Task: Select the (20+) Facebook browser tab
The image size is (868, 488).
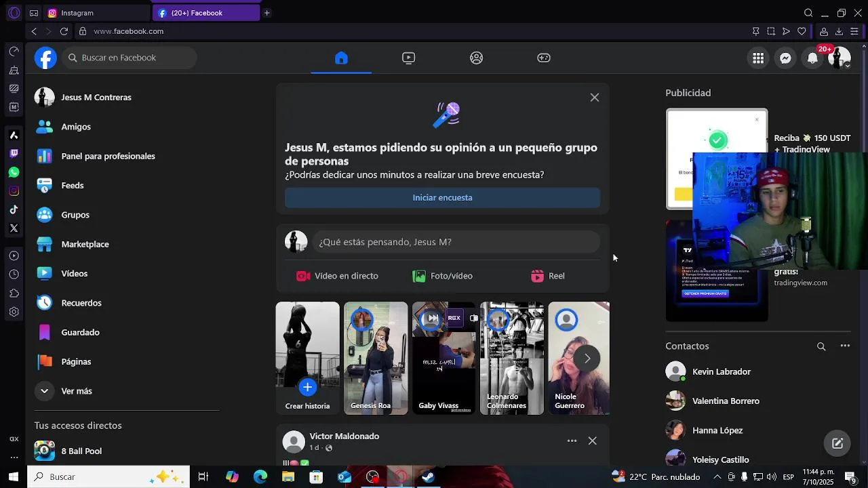Action: pos(205,13)
